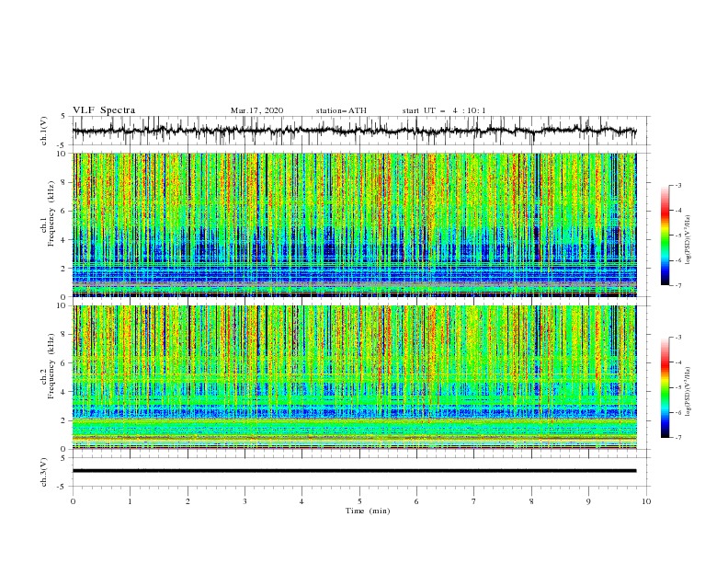Viewport: 728px width, 563px height.
Task: Click the ch.1 PSD color scale bar
Action: (665, 236)
